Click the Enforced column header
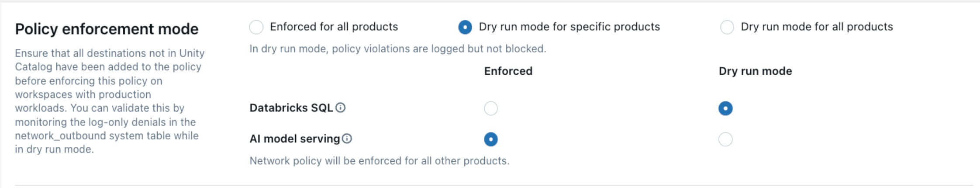This screenshot has height=188, width=980. click(x=508, y=71)
